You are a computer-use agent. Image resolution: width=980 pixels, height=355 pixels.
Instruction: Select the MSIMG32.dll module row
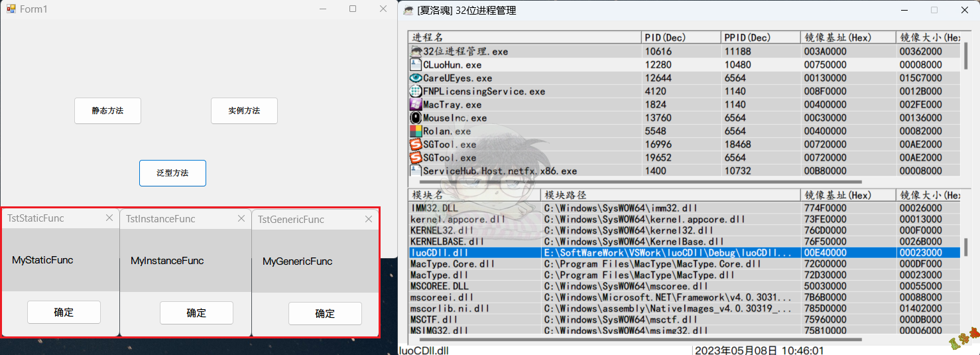[684, 330]
